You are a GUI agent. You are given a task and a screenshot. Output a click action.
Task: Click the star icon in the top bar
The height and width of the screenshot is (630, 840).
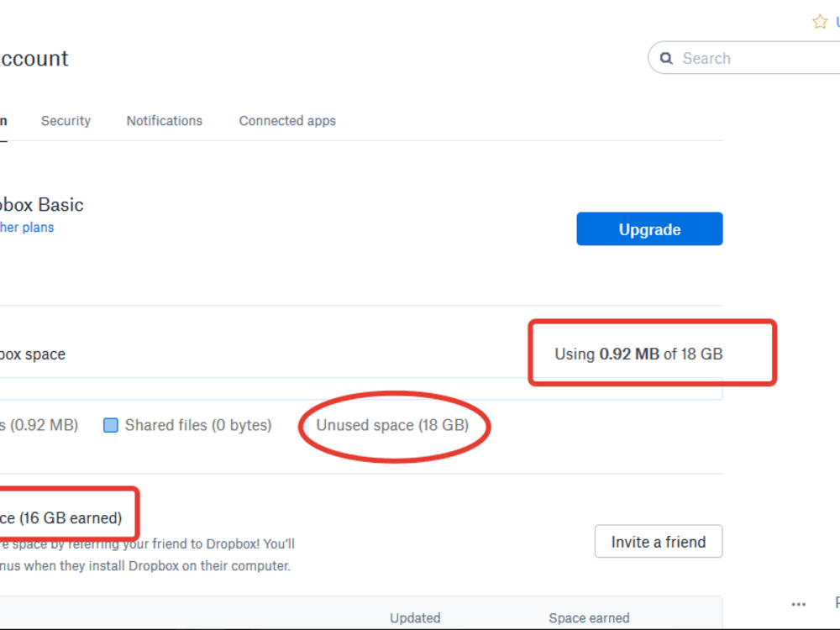820,21
